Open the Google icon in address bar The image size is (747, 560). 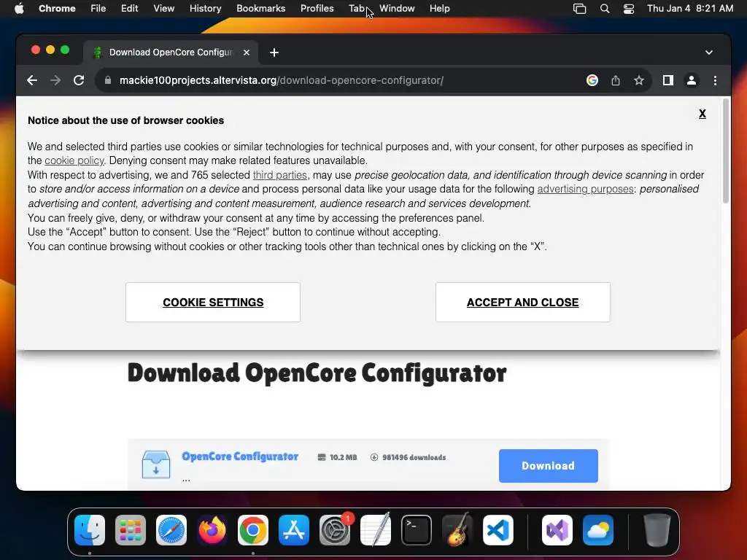coord(592,80)
